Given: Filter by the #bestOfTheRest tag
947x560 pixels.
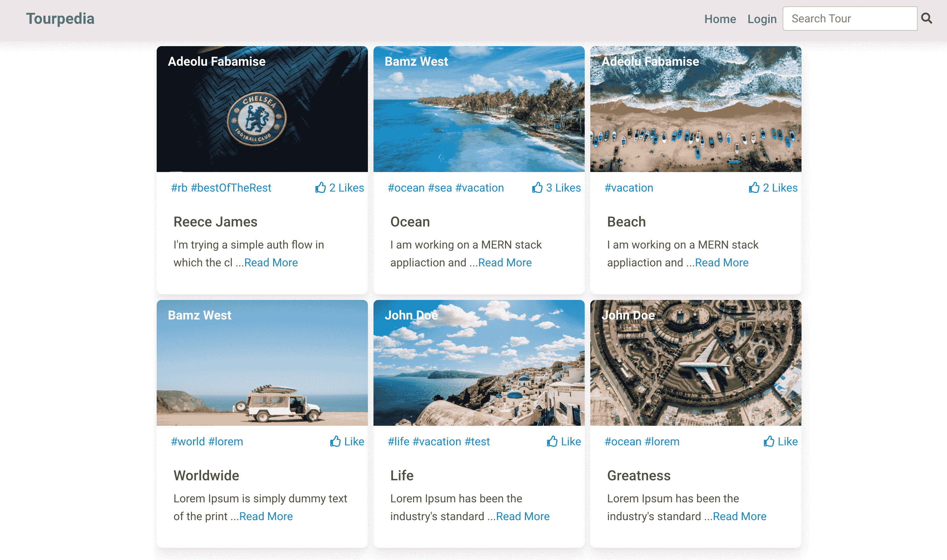Looking at the screenshot, I should [x=231, y=188].
